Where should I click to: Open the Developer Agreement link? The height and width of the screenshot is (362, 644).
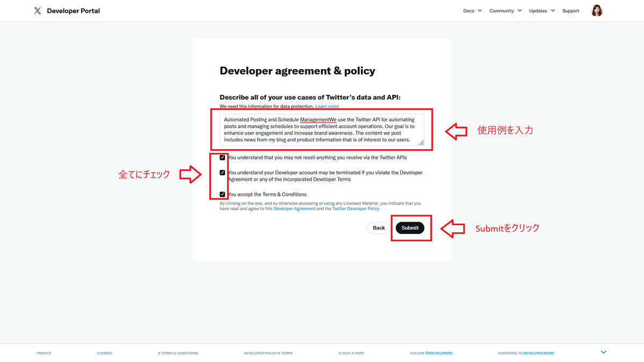click(x=294, y=209)
